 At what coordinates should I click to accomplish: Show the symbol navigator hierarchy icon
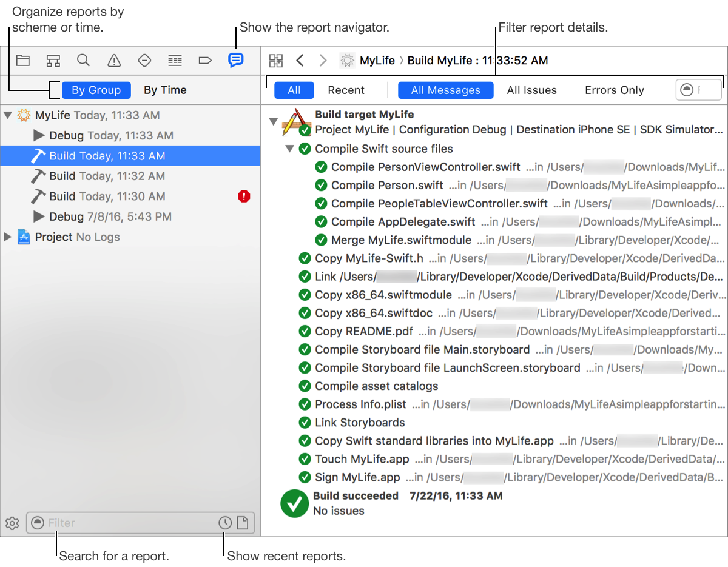coord(53,60)
